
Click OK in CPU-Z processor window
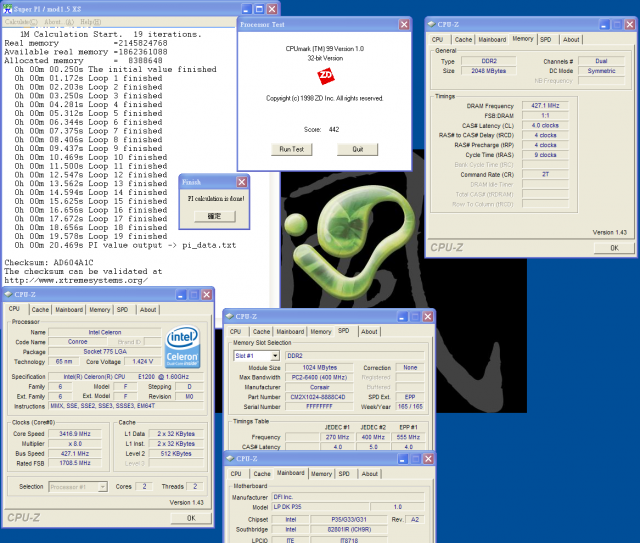191,518
